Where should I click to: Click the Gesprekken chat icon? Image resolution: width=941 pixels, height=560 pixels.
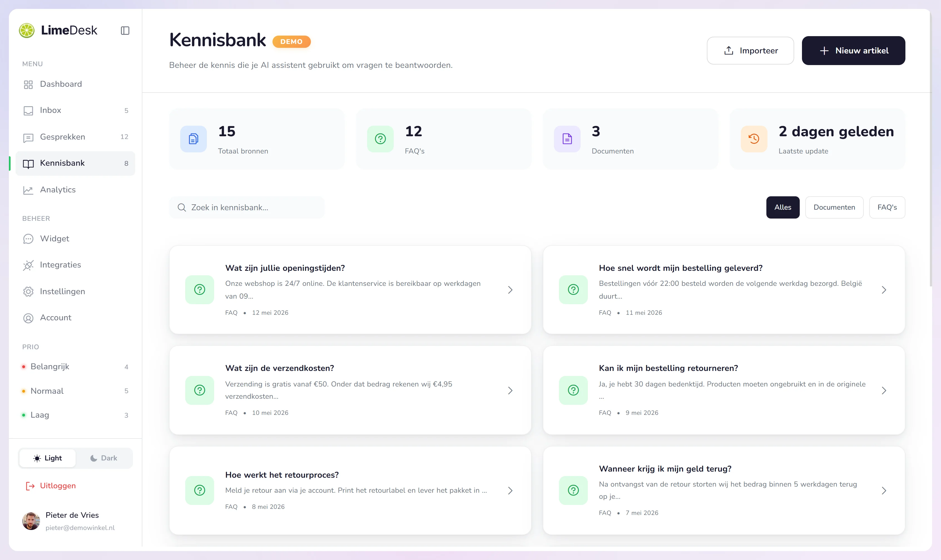click(x=28, y=138)
